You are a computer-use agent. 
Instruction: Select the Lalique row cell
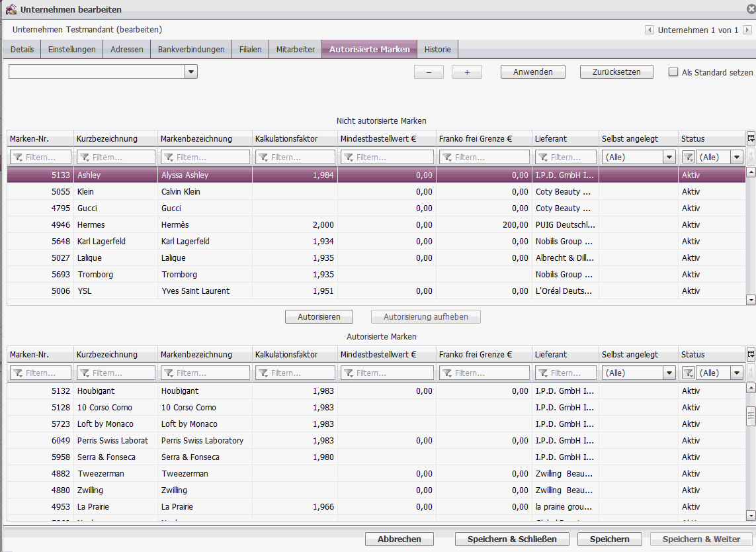[376, 257]
